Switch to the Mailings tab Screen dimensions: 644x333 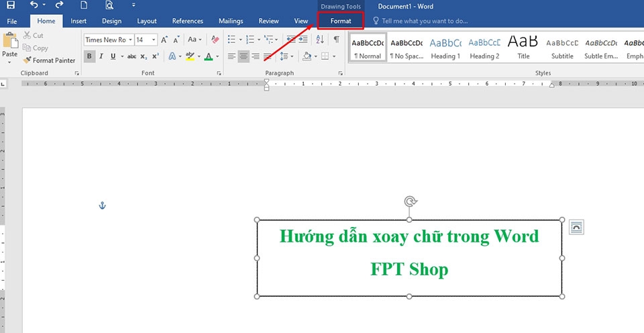point(231,21)
